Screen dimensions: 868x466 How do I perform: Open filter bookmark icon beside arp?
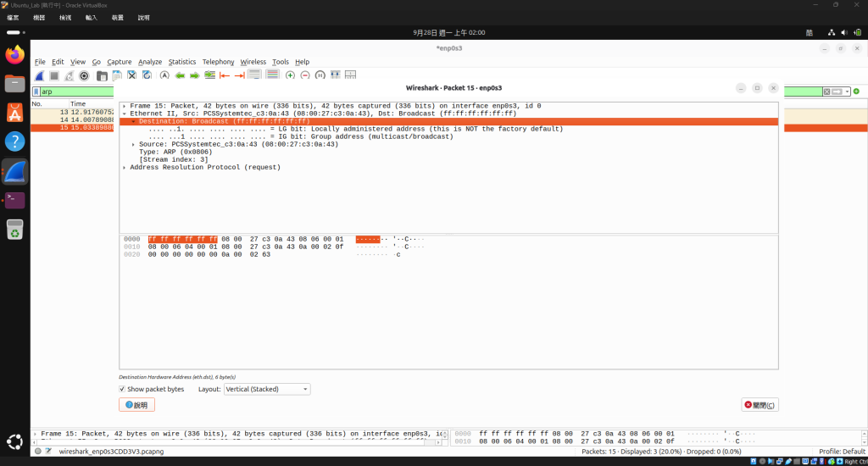pos(36,92)
